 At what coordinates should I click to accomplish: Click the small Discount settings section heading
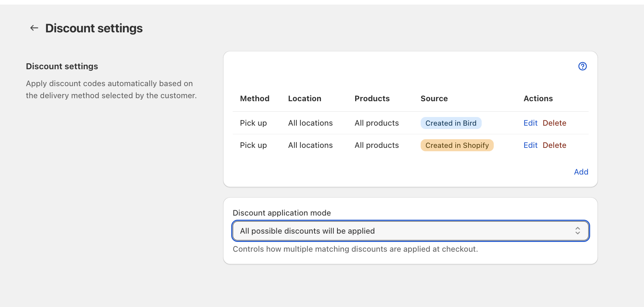[x=62, y=66]
